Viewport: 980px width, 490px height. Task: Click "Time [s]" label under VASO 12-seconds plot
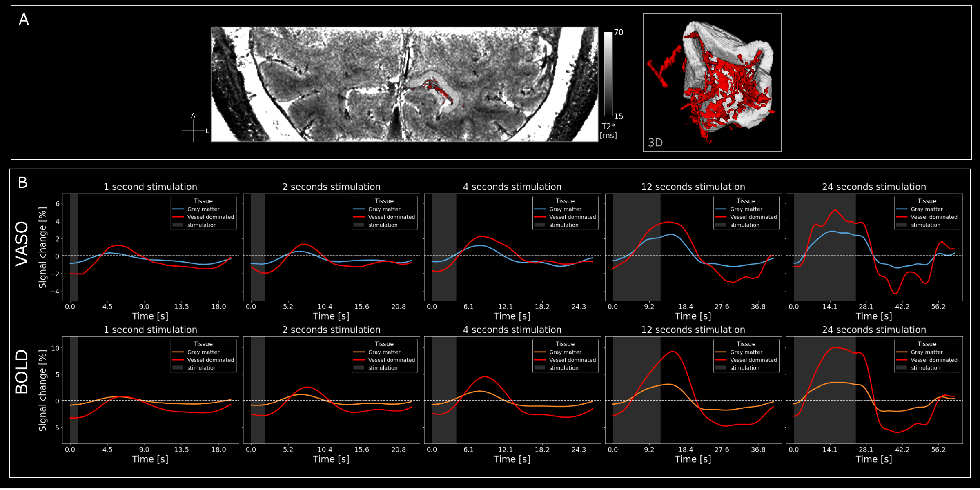pos(693,316)
